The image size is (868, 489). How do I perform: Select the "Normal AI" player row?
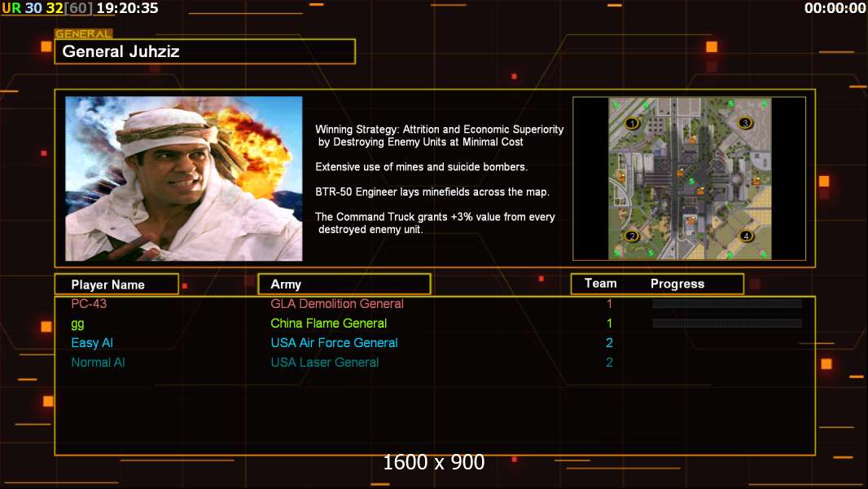(x=98, y=362)
